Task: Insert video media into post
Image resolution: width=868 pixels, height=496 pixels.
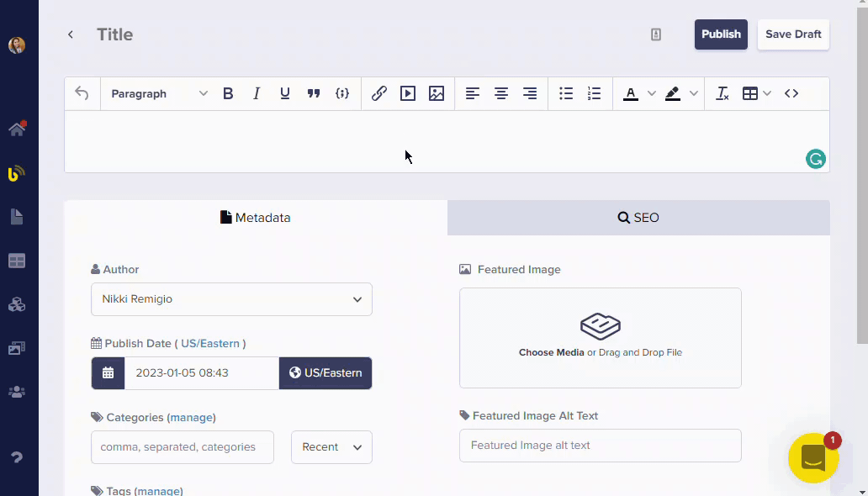Action: (x=408, y=93)
